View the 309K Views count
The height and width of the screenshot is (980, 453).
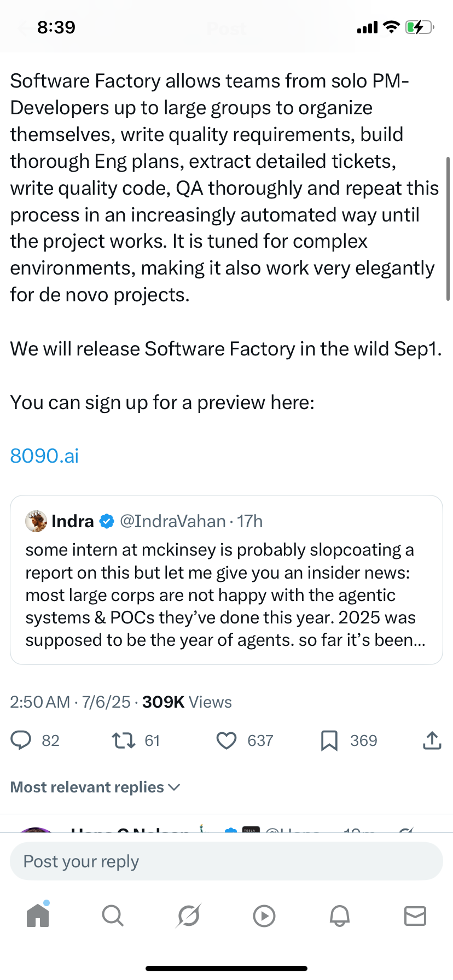[187, 702]
